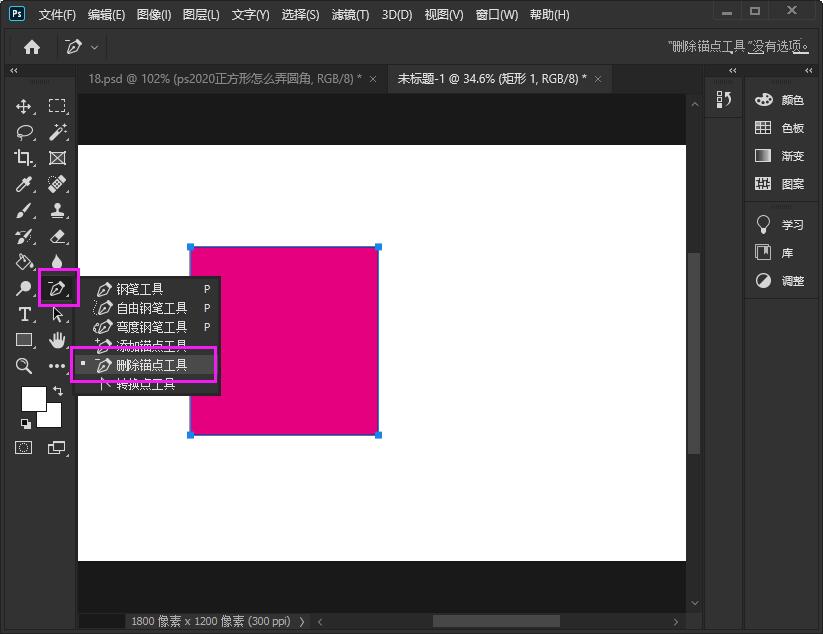Screen dimensions: 823x634
Task: Open the 视图(V) menu
Action: point(444,15)
